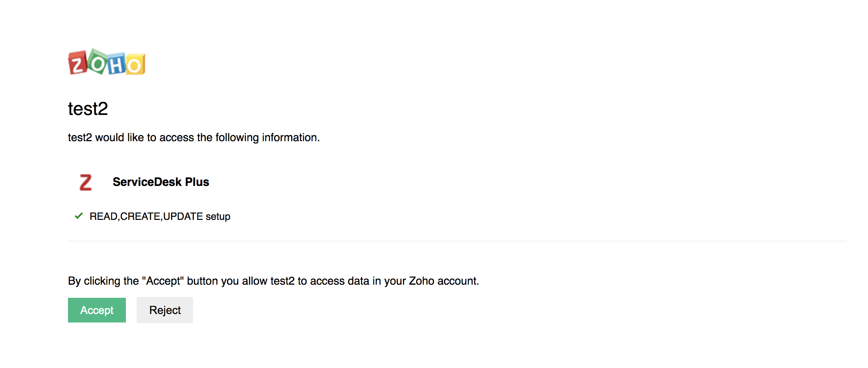Click the word CREATE in permission scope
The width and height of the screenshot is (868, 368).
pos(141,216)
